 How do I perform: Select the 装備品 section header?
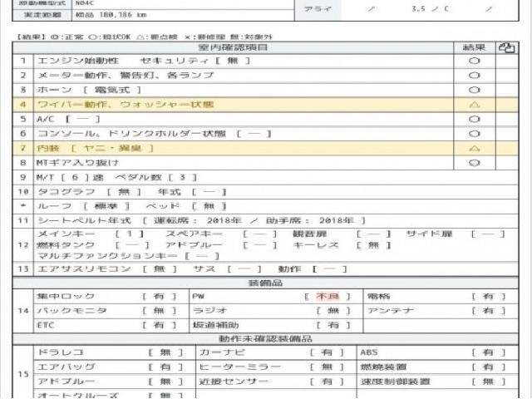pyautogui.click(x=265, y=283)
